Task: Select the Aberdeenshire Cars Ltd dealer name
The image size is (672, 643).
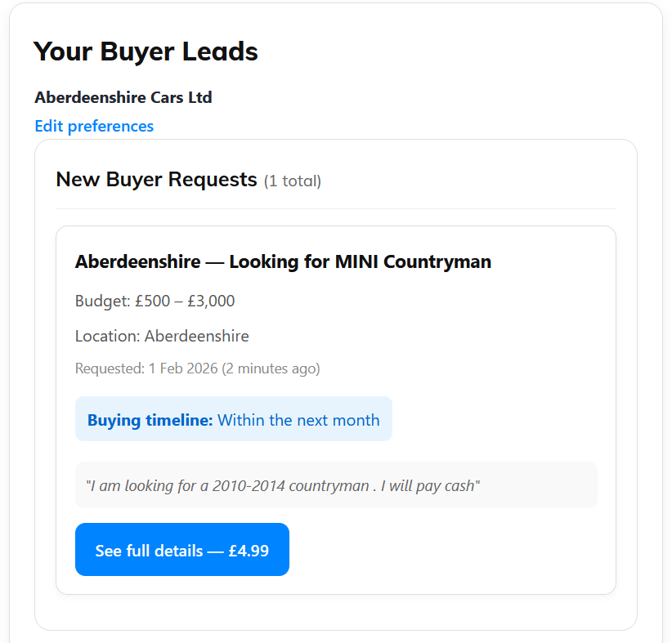Action: pos(123,97)
